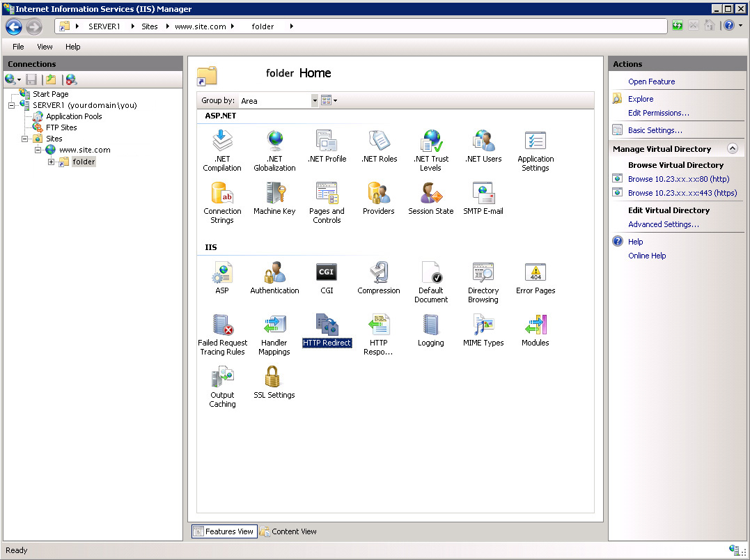Select FTP Sites tree item
This screenshot has width=750, height=560.
(x=61, y=127)
